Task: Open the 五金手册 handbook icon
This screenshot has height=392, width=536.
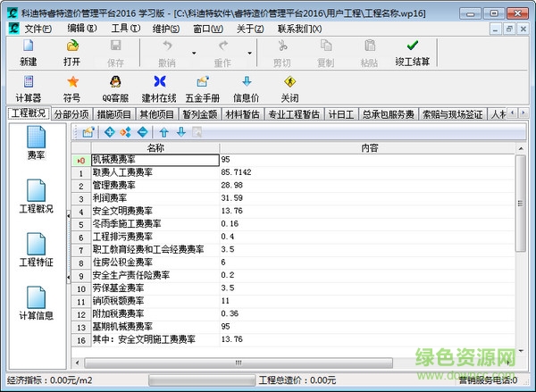Action: 203,81
